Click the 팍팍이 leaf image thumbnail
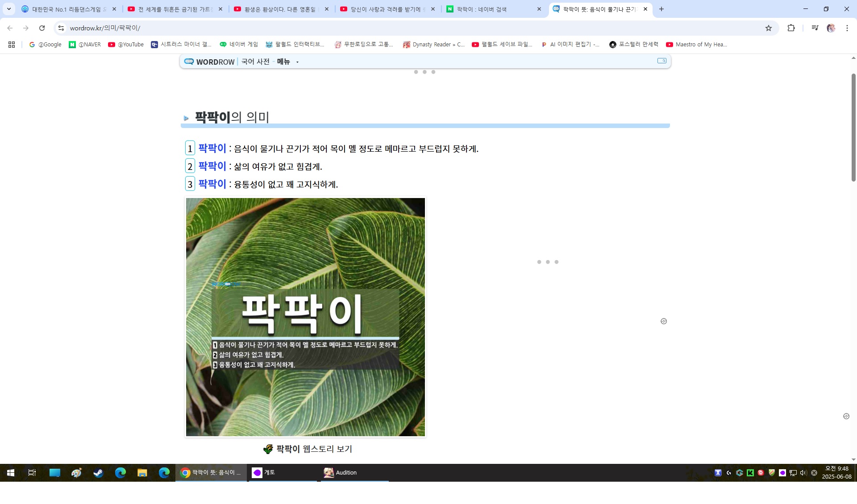This screenshot has height=504, width=857. (305, 317)
